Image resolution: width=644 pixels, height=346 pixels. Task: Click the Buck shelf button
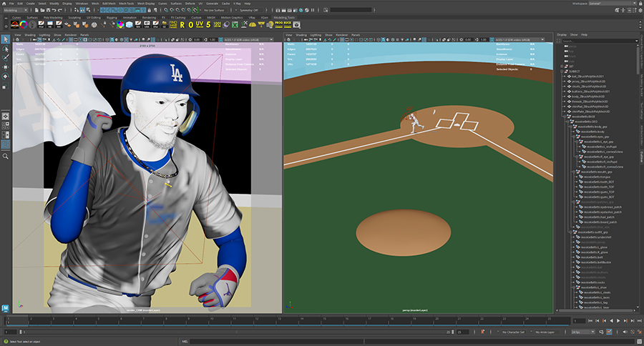(288, 24)
